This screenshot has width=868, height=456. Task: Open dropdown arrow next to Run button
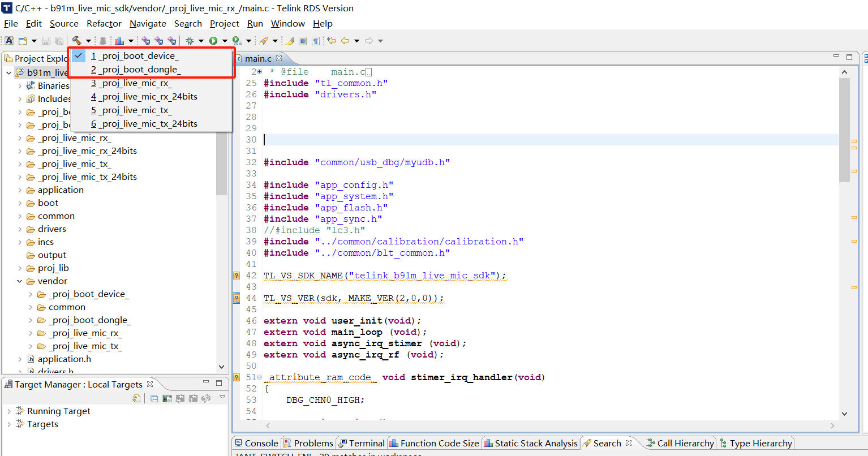pos(225,41)
